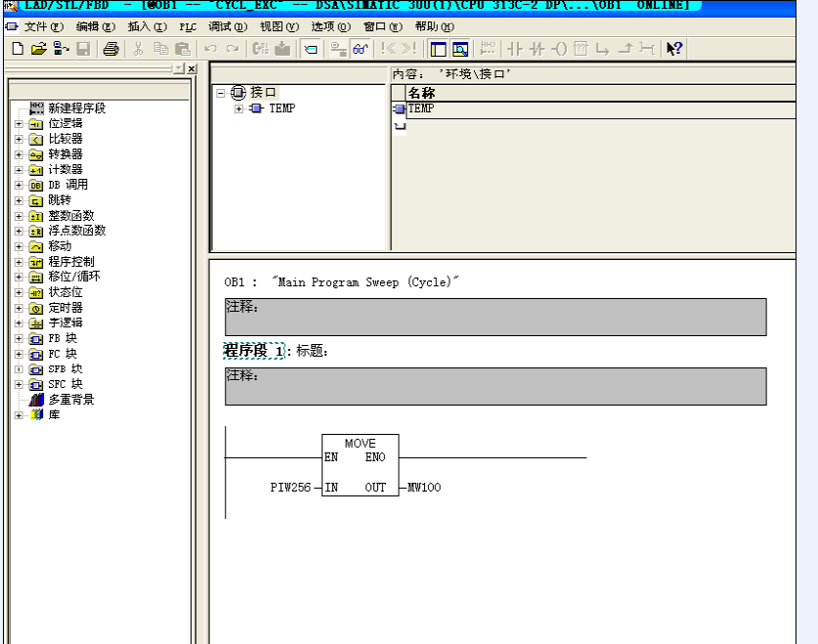Expand the 位逻辑 folder
Image resolution: width=818 pixels, height=644 pixels.
click(x=19, y=124)
